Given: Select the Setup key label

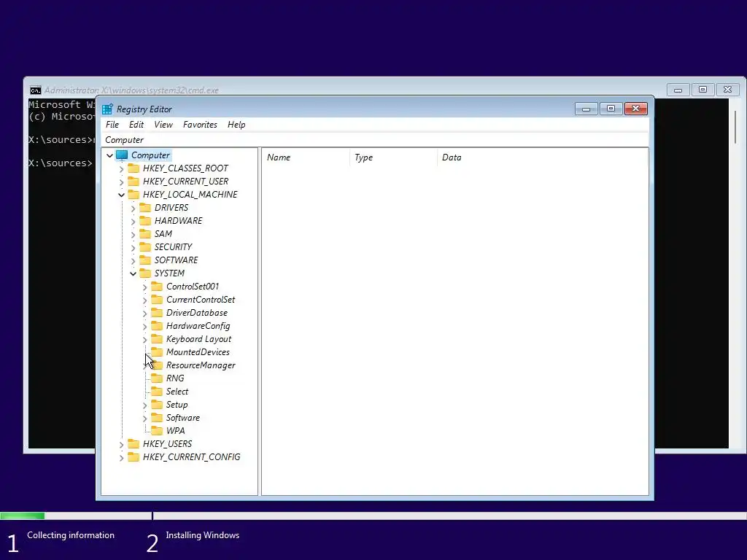Looking at the screenshot, I should click(177, 405).
